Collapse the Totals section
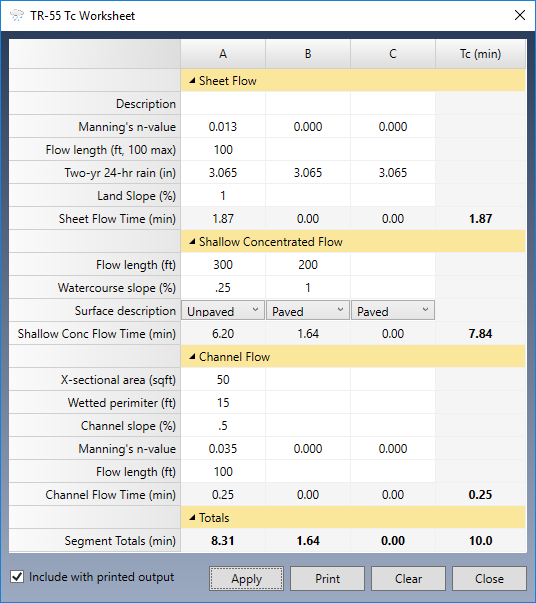536x603 pixels. coord(192,518)
